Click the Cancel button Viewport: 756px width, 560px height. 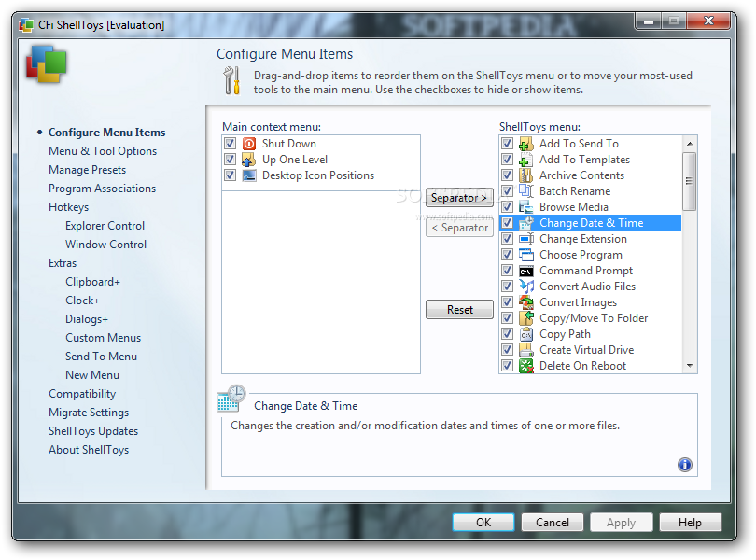click(553, 523)
